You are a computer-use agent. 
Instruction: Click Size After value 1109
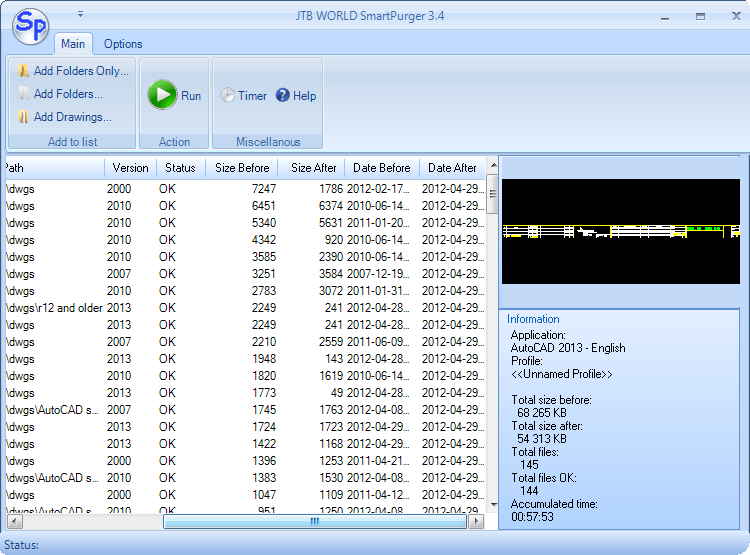(x=331, y=495)
